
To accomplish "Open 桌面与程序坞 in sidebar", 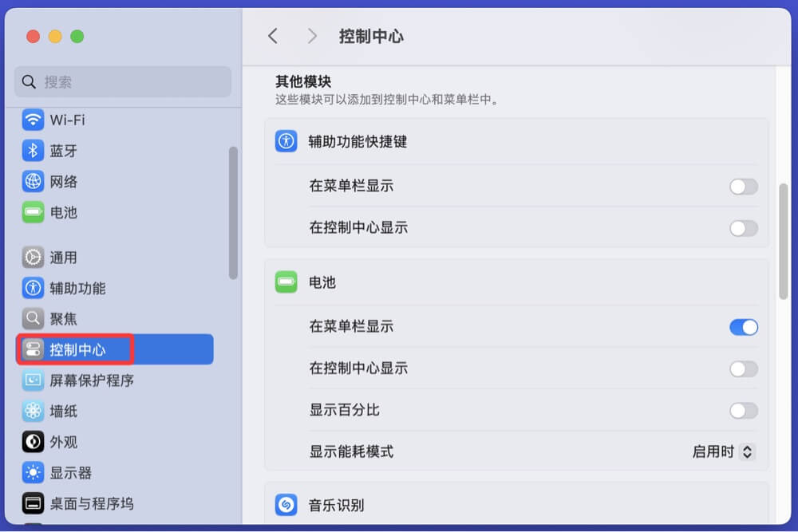I will [x=92, y=503].
